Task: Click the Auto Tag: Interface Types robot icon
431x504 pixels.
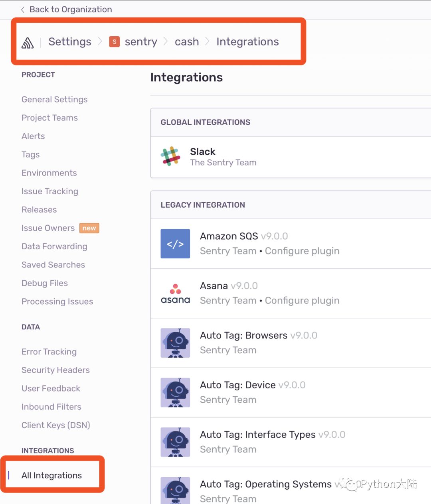Action: 175,442
